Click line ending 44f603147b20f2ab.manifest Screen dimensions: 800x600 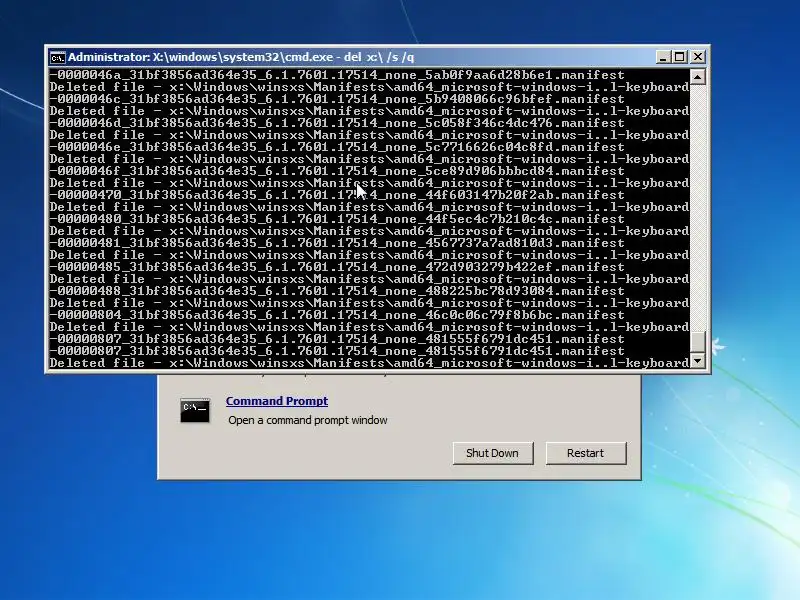[x=337, y=195]
